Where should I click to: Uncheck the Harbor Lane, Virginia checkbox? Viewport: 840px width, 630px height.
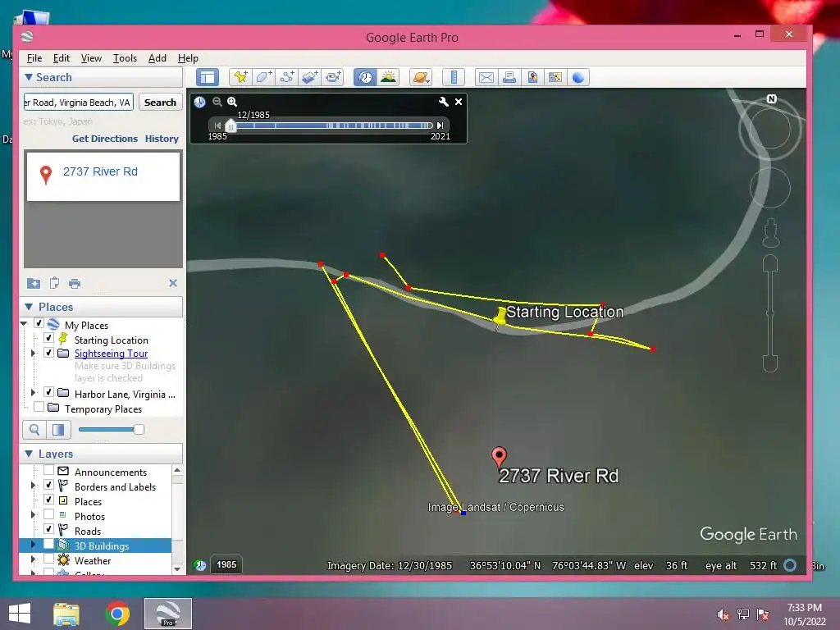(x=48, y=392)
